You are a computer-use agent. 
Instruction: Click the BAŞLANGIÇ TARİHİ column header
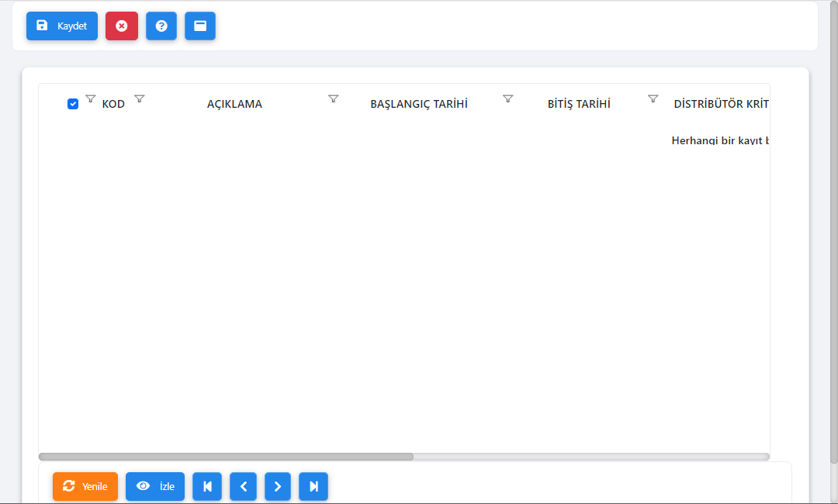tap(419, 104)
